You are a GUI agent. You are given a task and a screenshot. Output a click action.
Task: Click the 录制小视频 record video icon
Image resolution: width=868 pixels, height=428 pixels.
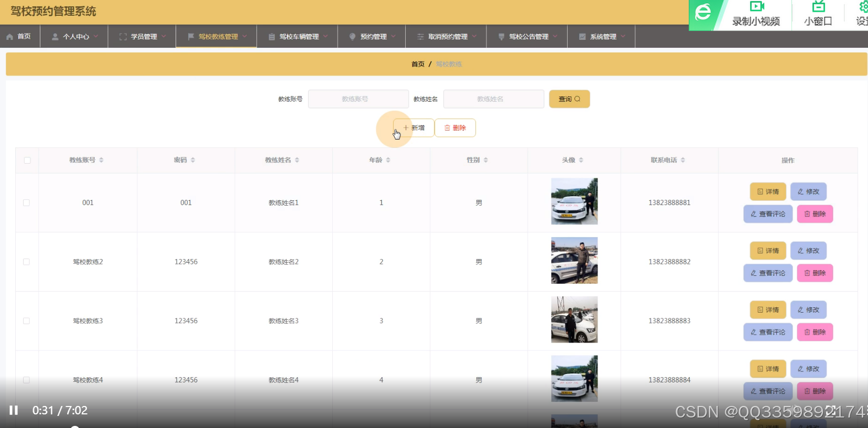[x=756, y=7]
